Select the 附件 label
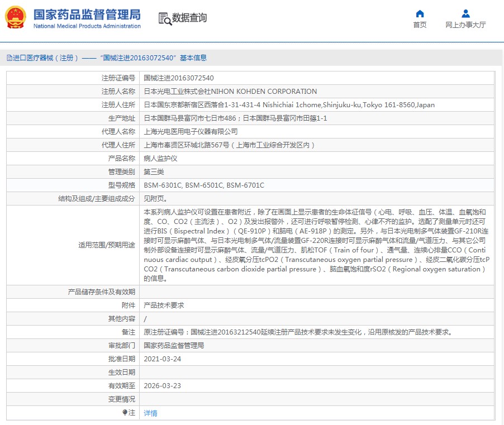Viewport: 504px width, 425px height. click(129, 305)
